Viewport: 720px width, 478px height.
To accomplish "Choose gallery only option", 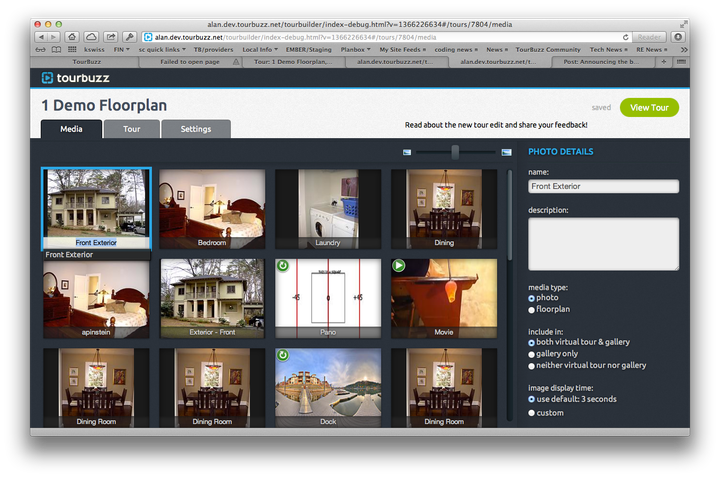I will coord(531,354).
